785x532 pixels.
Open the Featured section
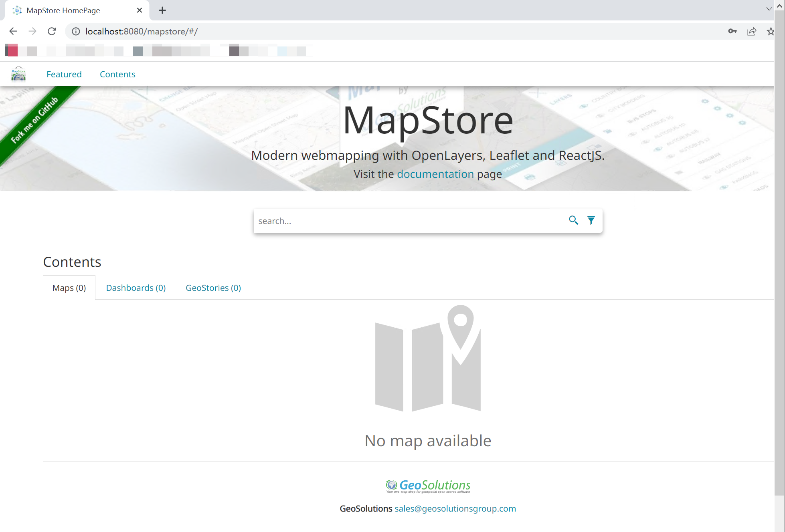[x=64, y=74]
